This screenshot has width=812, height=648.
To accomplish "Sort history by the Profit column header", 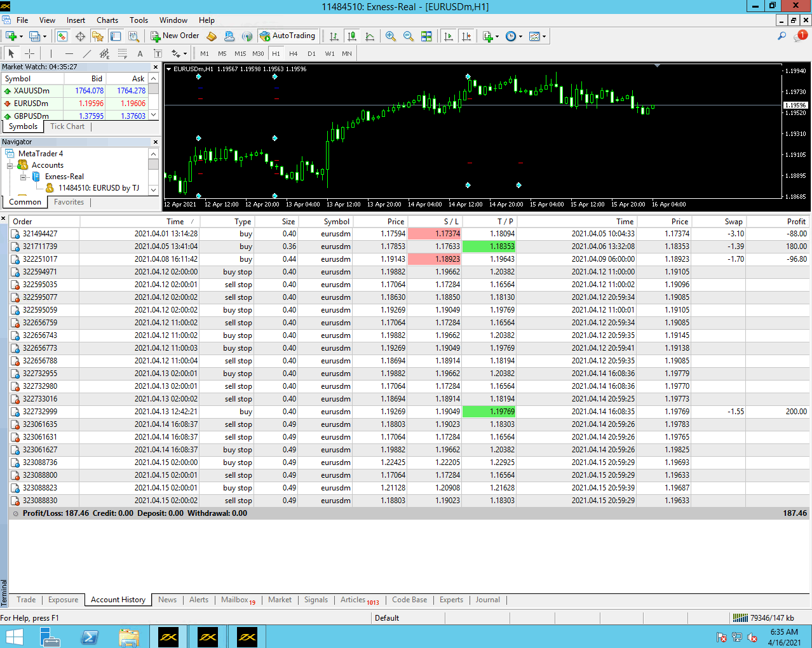I will (778, 222).
